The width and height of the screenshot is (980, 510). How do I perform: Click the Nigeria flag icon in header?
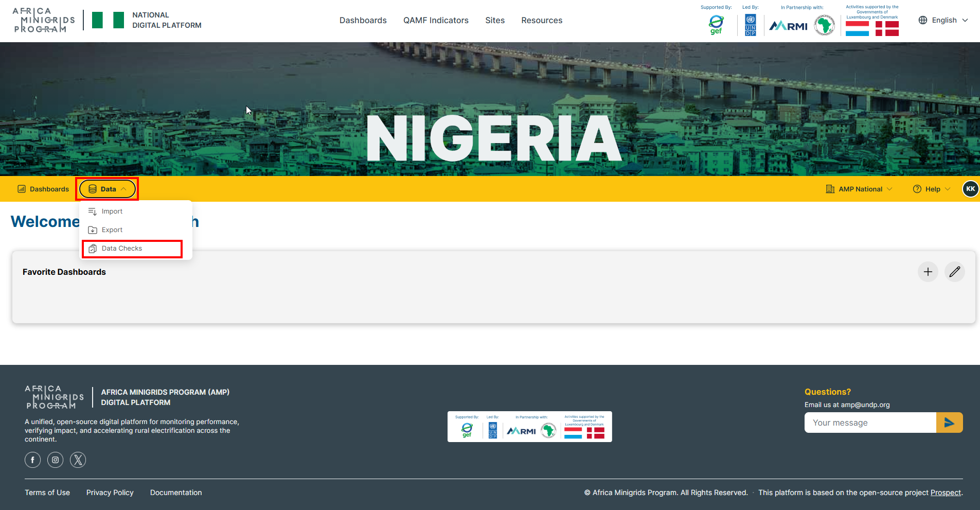[108, 20]
